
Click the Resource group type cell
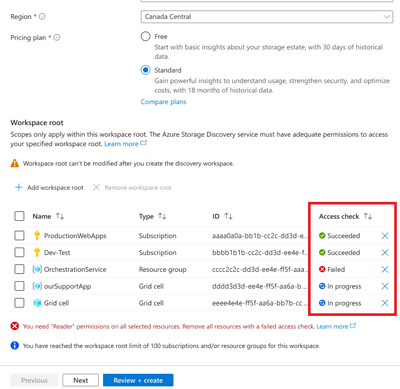point(163,269)
